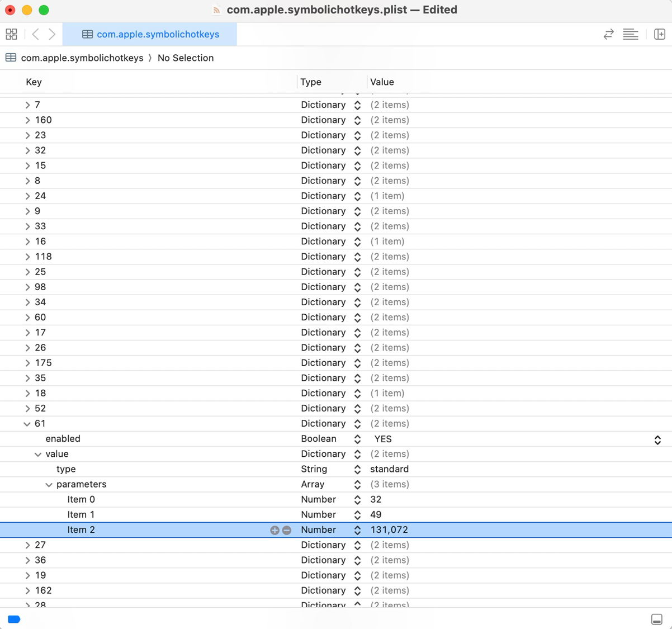Screen dimensions: 672x629
Task: Select the key 24 row
Action: pos(336,196)
